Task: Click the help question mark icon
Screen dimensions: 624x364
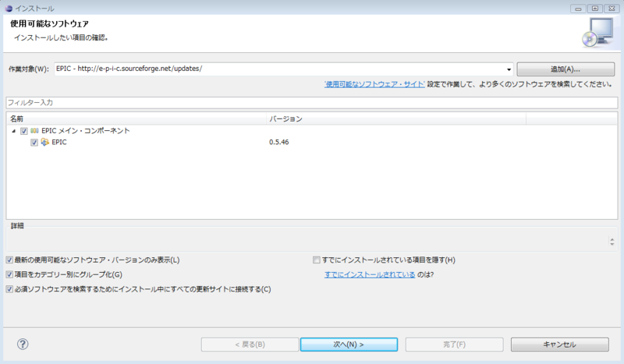Action: tap(23, 344)
